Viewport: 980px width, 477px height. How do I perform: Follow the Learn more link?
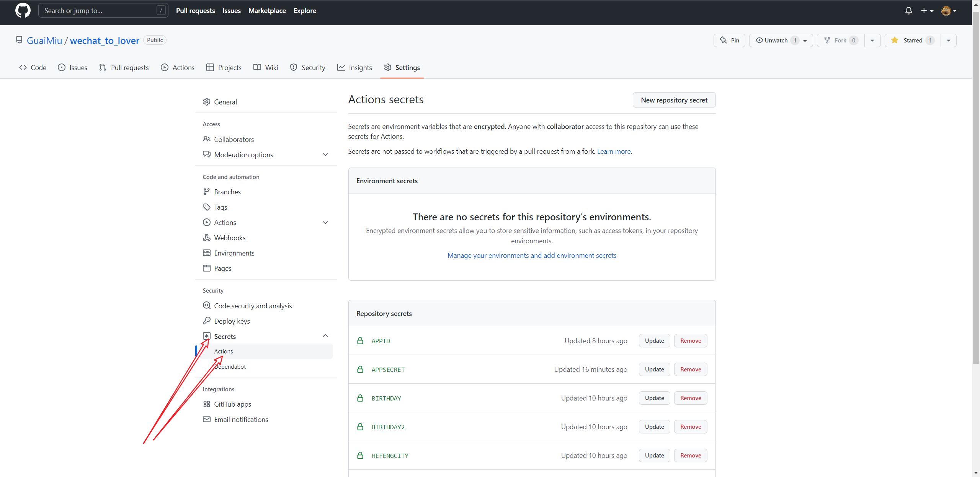[614, 151]
